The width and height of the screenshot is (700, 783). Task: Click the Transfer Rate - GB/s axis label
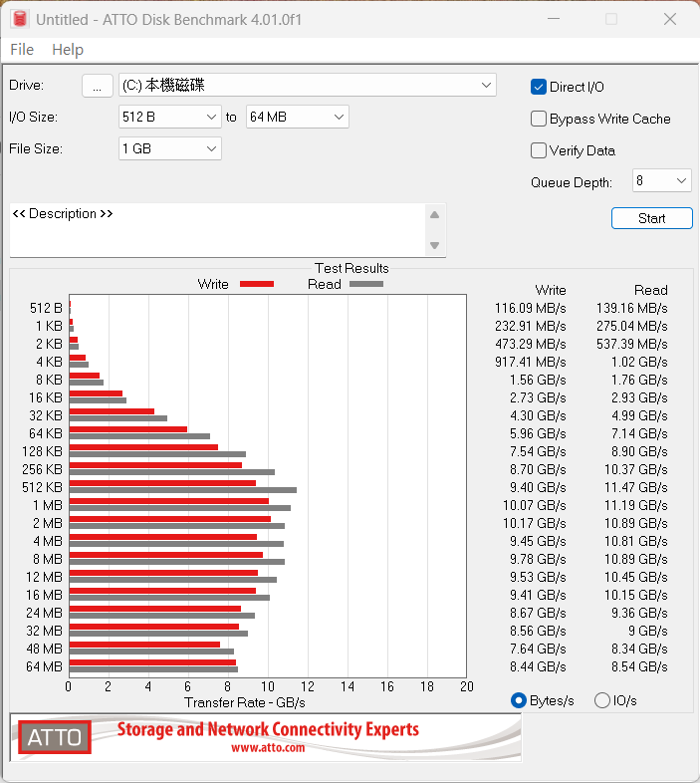[x=245, y=702]
